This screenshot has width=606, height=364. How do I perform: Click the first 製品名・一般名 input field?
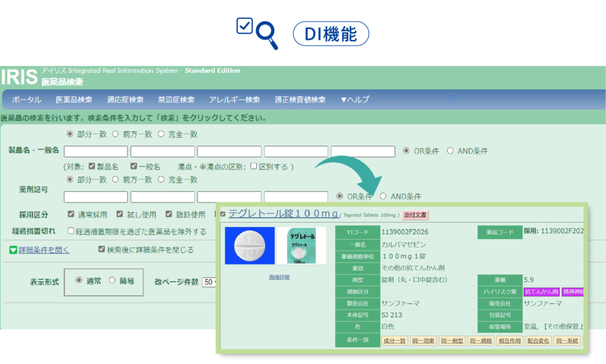coord(96,152)
